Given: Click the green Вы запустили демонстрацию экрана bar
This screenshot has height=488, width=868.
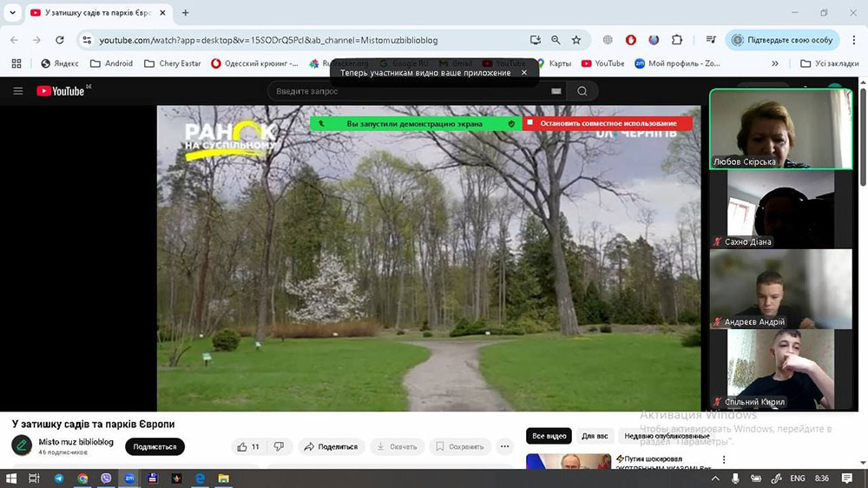Looking at the screenshot, I should [416, 123].
